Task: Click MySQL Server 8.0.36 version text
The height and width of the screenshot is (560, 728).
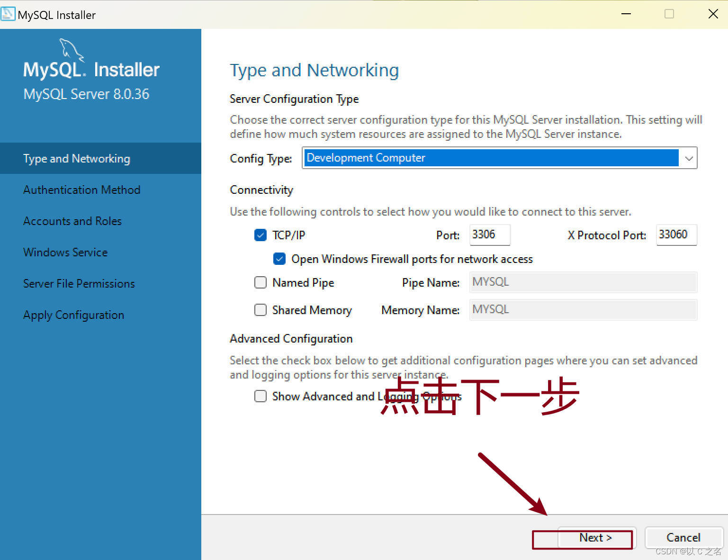Action: 86,94
